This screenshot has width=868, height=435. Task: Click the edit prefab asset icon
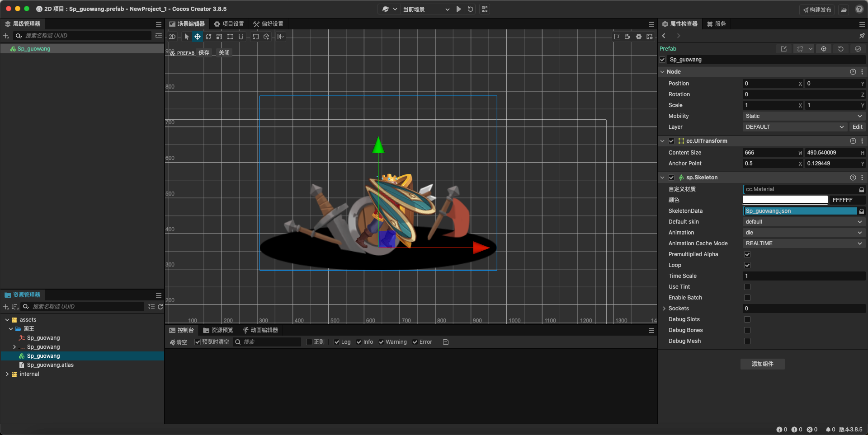coord(784,49)
